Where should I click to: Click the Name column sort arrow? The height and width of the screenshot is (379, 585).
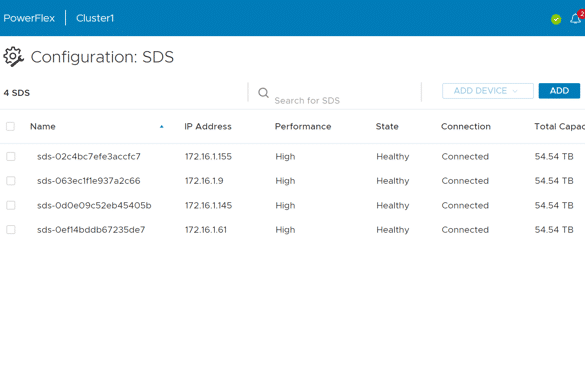[162, 126]
